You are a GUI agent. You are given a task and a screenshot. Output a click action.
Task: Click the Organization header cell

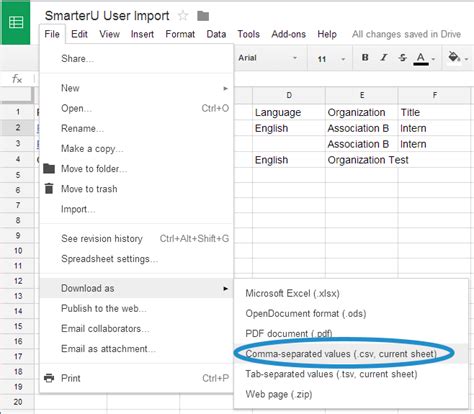[x=362, y=112]
